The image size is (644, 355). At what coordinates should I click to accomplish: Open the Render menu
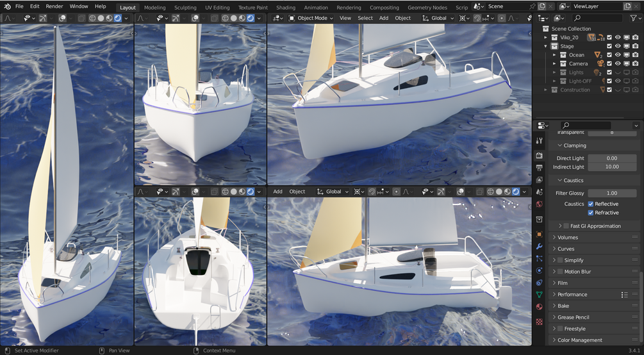pyautogui.click(x=54, y=6)
